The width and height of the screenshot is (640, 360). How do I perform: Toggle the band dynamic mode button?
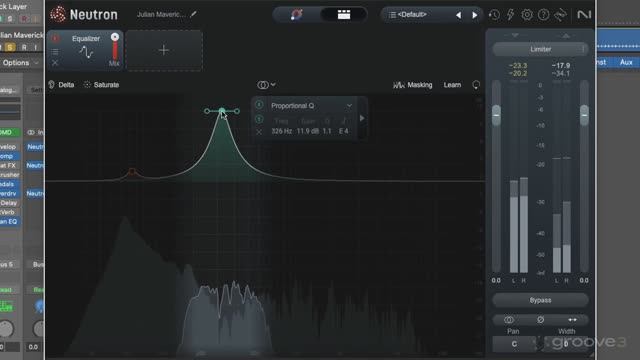pyautogui.click(x=259, y=119)
